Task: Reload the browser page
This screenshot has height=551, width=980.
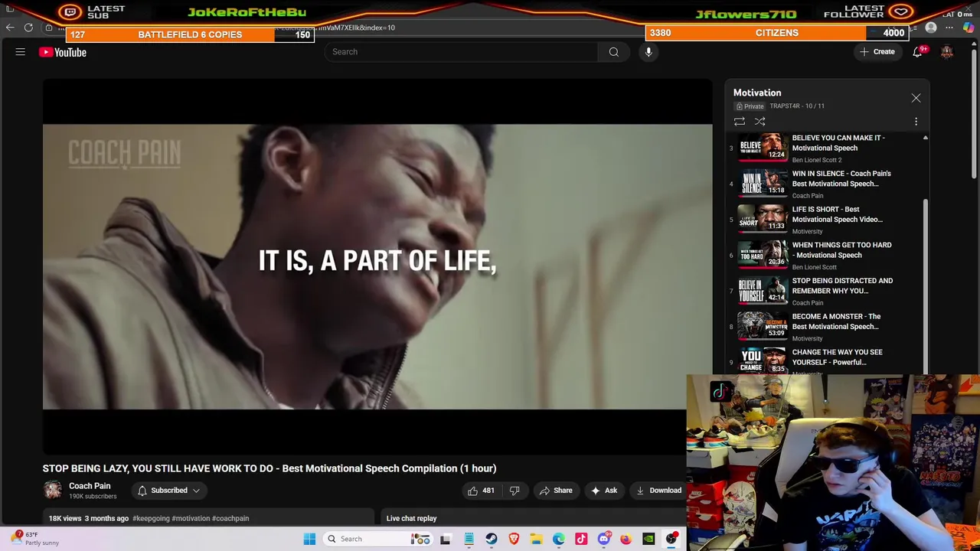Action: click(x=28, y=28)
